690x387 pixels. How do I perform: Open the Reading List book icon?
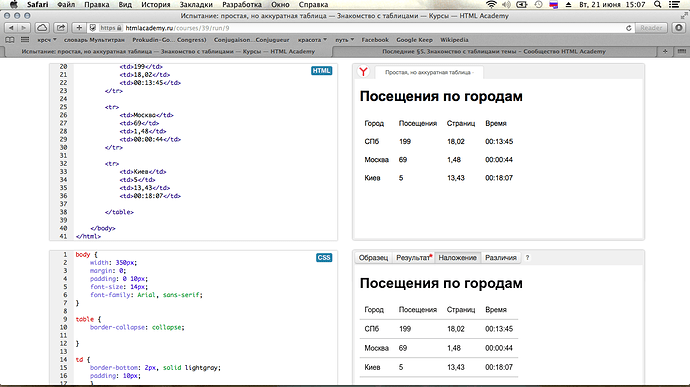10,40
